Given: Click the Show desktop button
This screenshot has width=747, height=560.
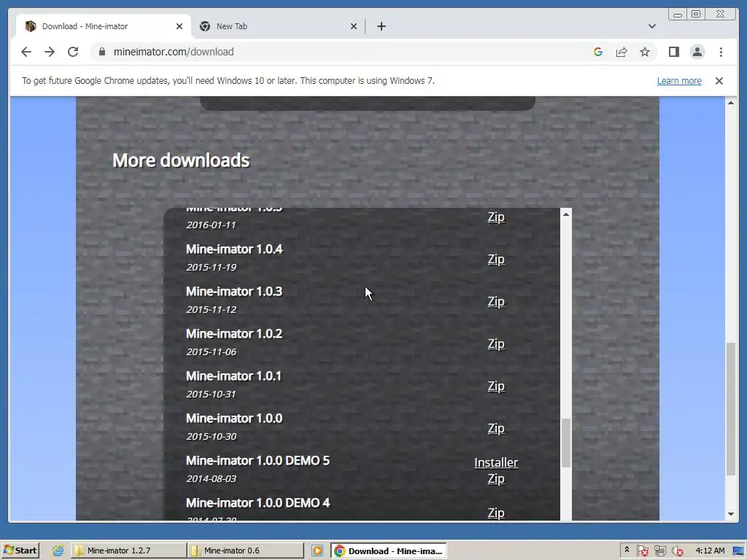Looking at the screenshot, I should (x=739, y=551).
